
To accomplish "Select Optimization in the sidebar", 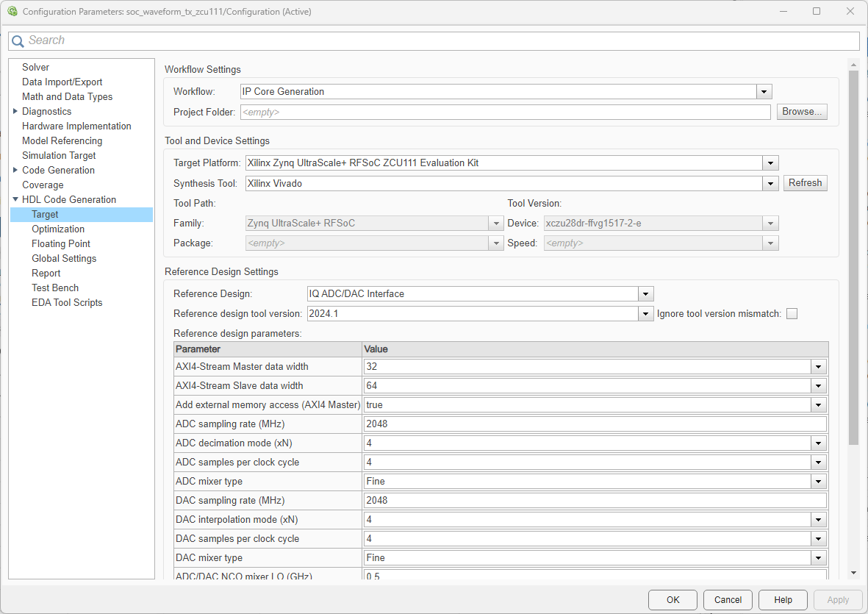I will pyautogui.click(x=58, y=229).
